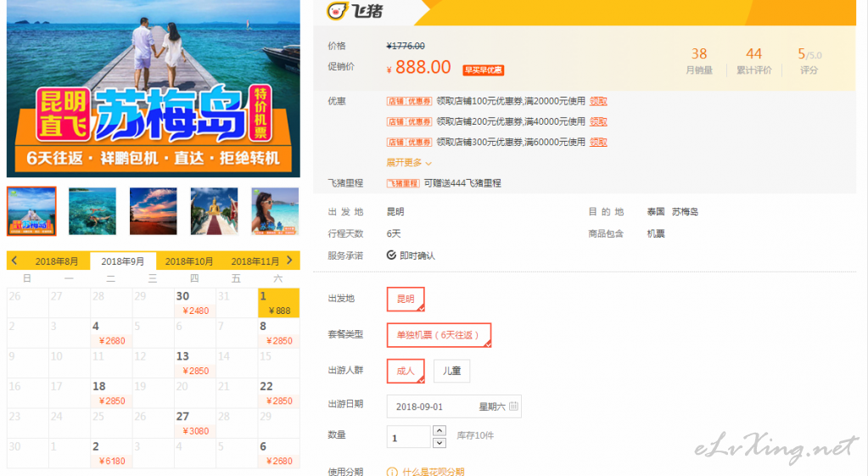Claim the 300元 store coupon via 领取
Viewport: 868px width, 476px height.
click(x=598, y=143)
